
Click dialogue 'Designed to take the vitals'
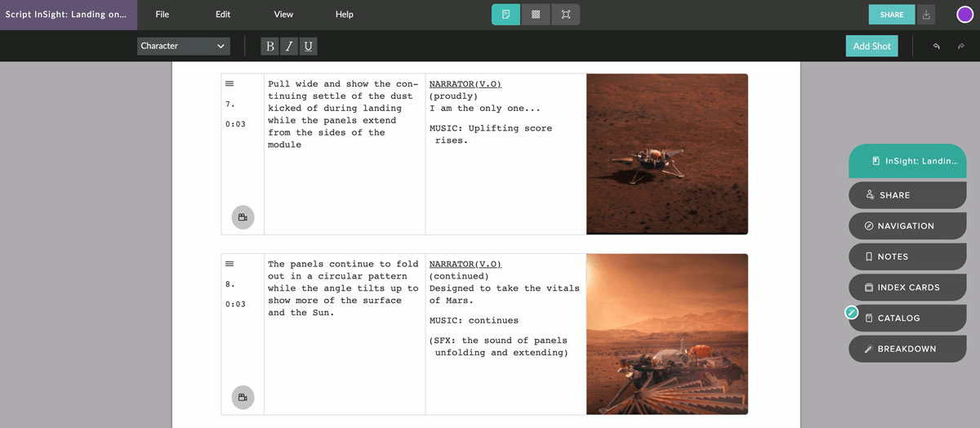(505, 288)
